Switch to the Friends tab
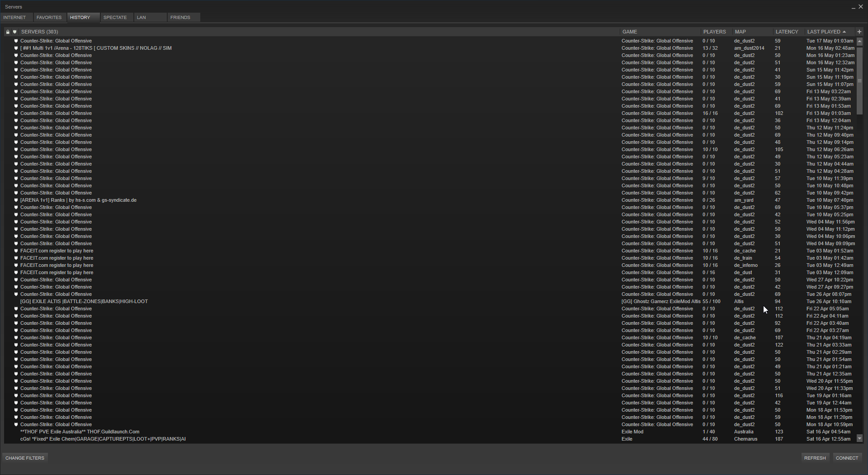 click(184, 17)
